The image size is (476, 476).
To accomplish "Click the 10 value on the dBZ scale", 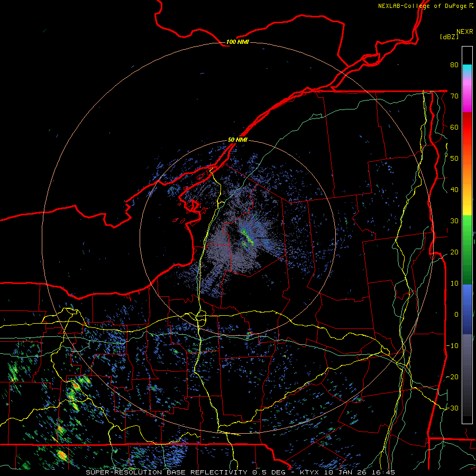I will point(454,283).
